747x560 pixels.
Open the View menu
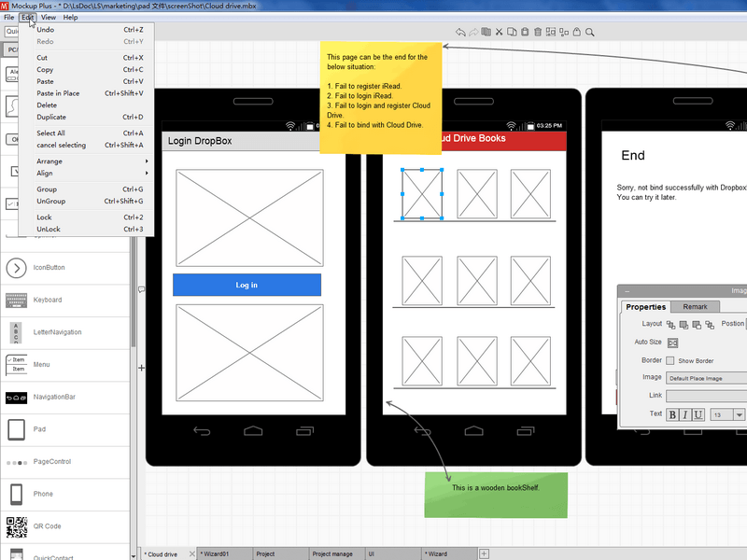coord(49,17)
